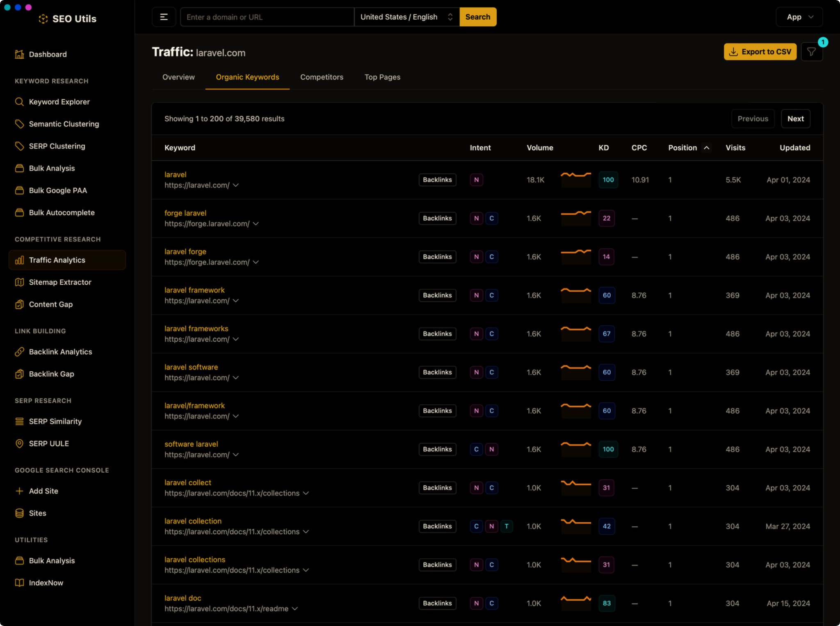Click the filter icon next to Export to CSV
840x626 pixels.
pyautogui.click(x=812, y=51)
